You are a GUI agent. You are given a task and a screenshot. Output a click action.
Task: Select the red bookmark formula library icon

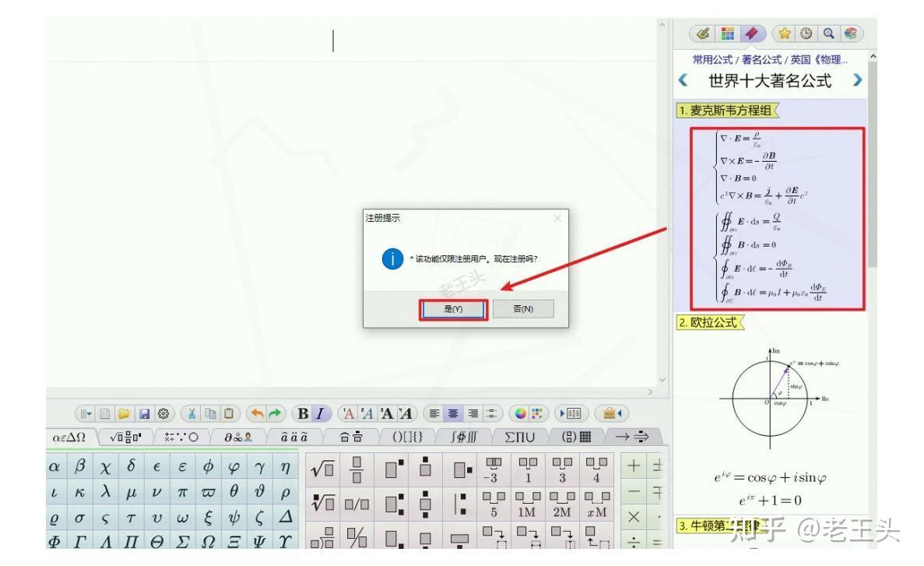[752, 33]
